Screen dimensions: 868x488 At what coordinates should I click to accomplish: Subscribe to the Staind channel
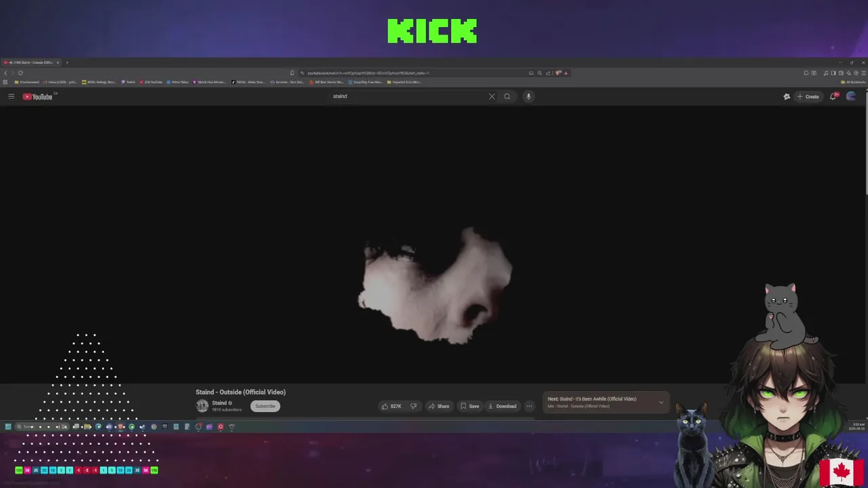click(x=265, y=406)
